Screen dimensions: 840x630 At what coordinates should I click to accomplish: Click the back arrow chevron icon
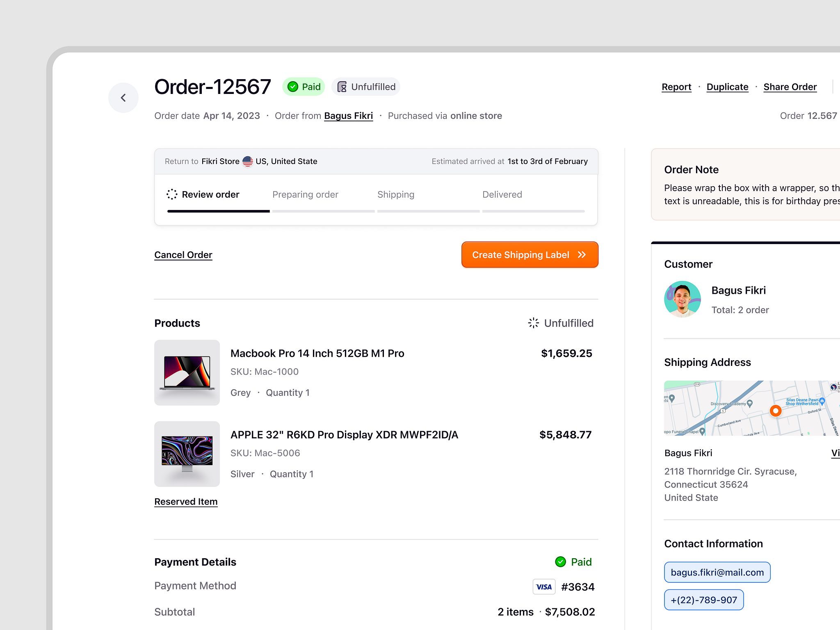pyautogui.click(x=123, y=98)
